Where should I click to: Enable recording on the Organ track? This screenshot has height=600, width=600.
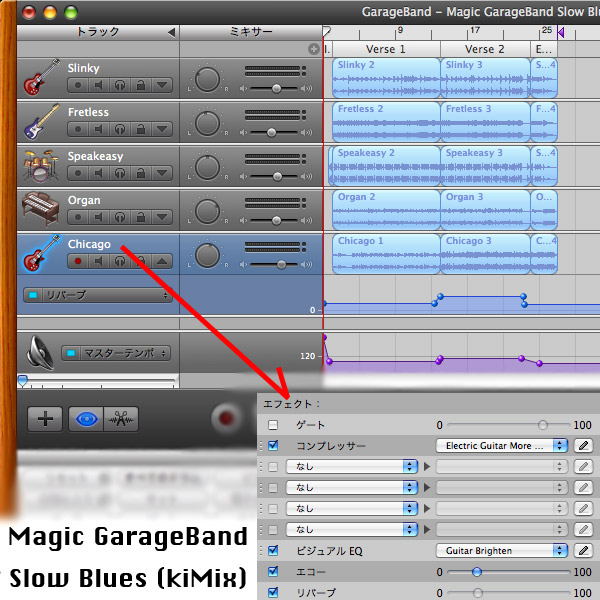tap(78, 217)
